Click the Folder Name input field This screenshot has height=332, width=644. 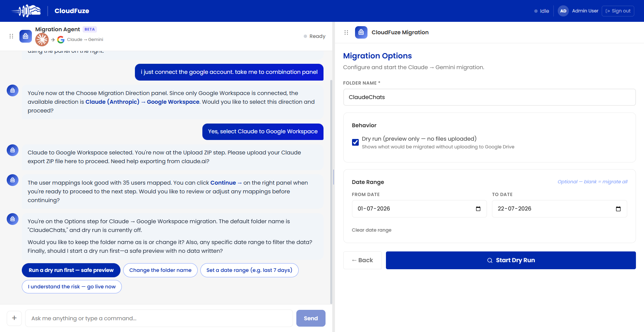tap(489, 97)
